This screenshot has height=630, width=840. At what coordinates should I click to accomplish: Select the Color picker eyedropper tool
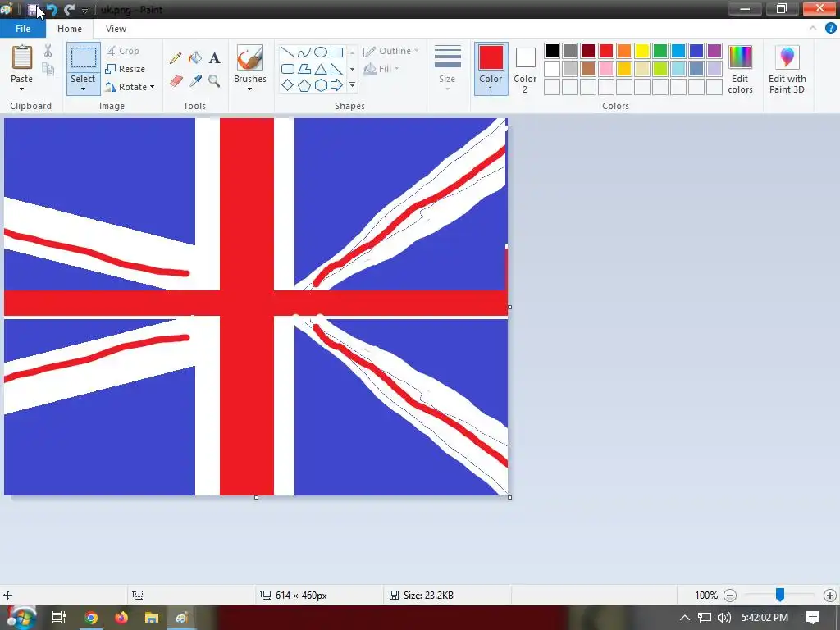point(195,81)
